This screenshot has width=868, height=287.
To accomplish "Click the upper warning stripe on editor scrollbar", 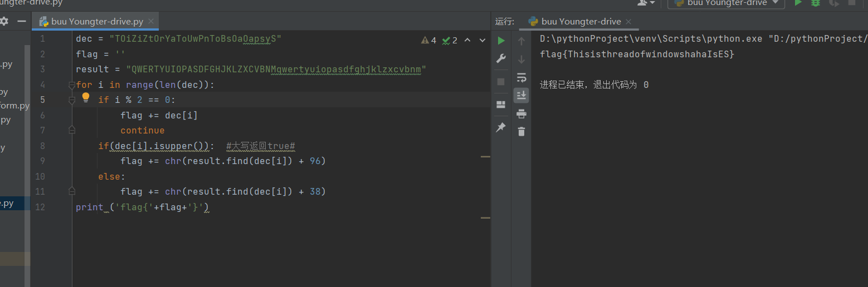I will pos(485,157).
